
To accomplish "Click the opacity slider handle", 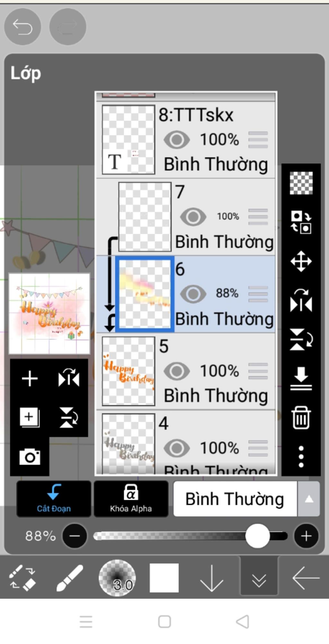I will [257, 536].
